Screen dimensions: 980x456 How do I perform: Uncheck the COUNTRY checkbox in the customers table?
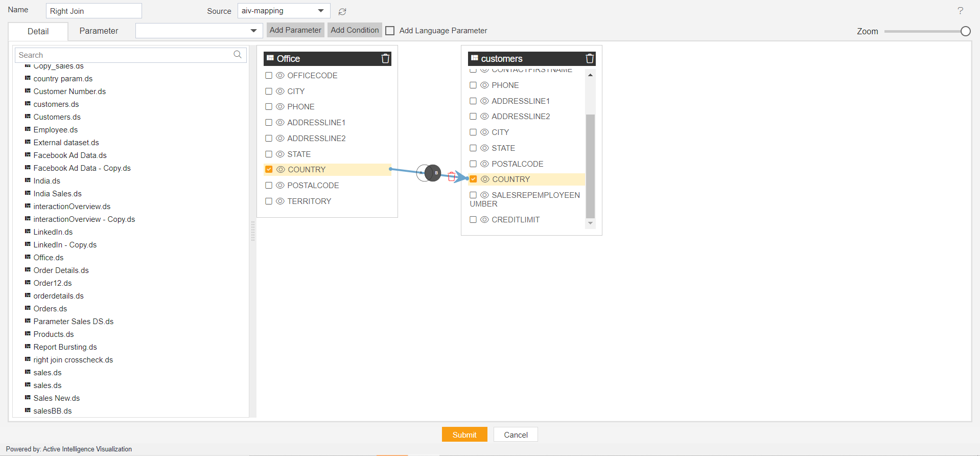tap(473, 179)
